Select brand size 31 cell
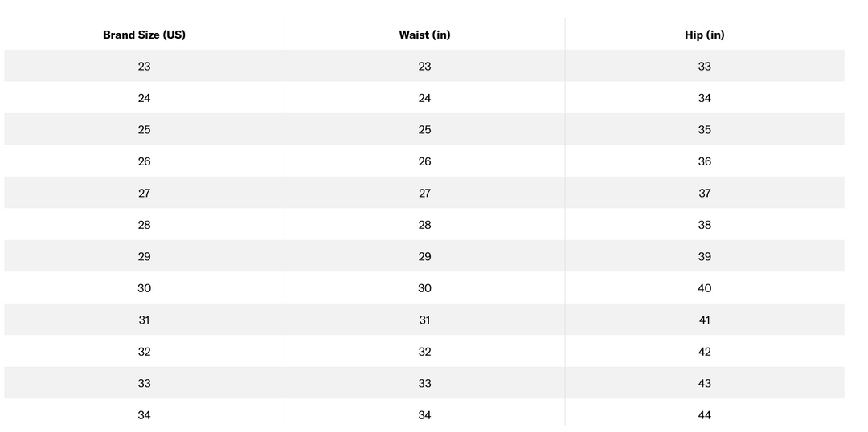Screen dimensions: 868x432 (x=144, y=320)
